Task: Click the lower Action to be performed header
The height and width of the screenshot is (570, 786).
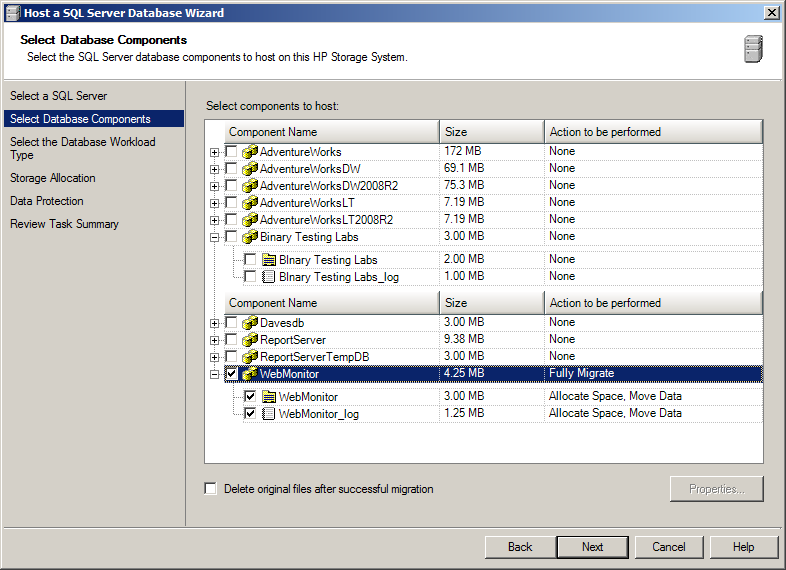Action: [654, 303]
